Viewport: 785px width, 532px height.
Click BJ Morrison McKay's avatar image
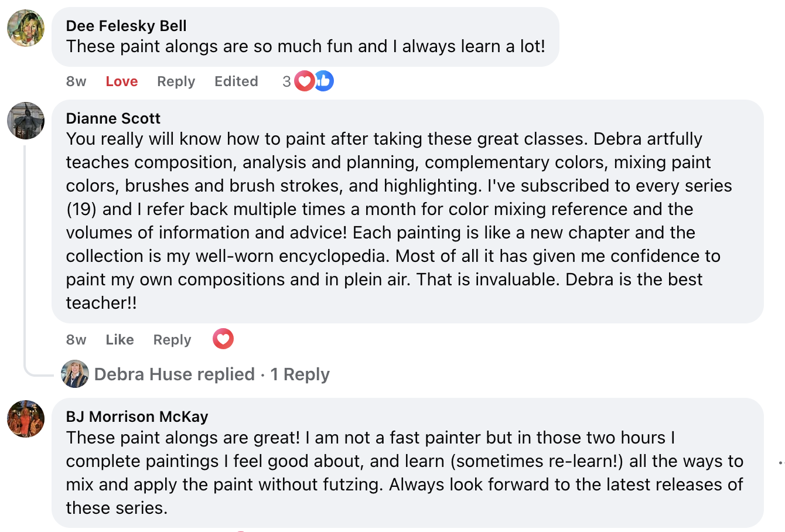tap(26, 419)
